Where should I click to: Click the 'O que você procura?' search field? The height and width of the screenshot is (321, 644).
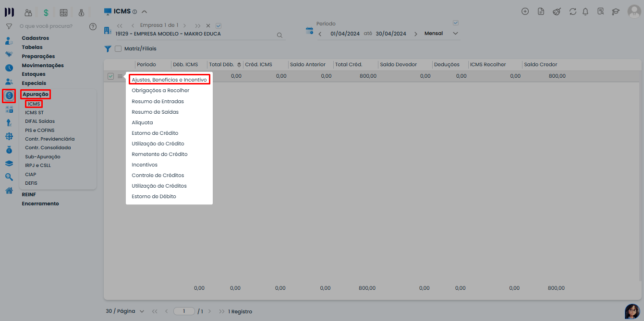[x=46, y=26]
